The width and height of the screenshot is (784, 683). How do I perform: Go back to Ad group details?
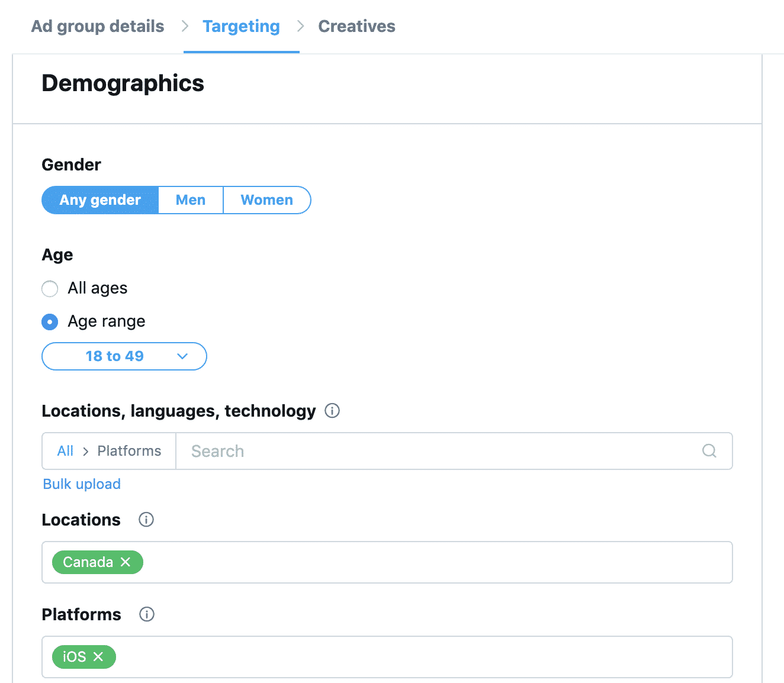click(97, 26)
